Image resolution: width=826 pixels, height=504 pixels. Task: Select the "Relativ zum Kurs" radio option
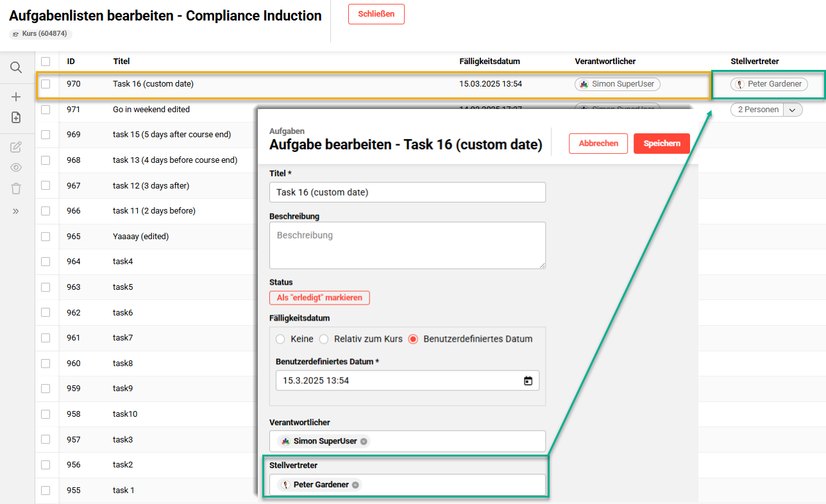coord(324,339)
